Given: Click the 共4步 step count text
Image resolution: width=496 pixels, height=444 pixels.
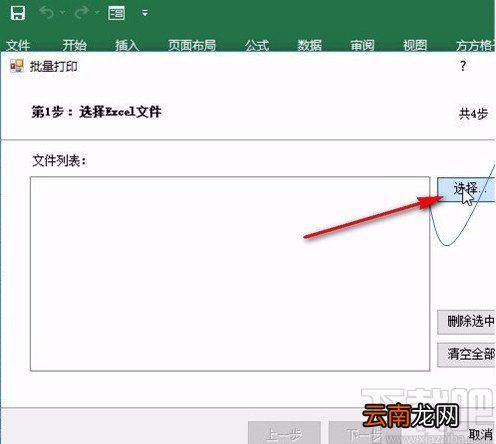Looking at the screenshot, I should pyautogui.click(x=473, y=114).
